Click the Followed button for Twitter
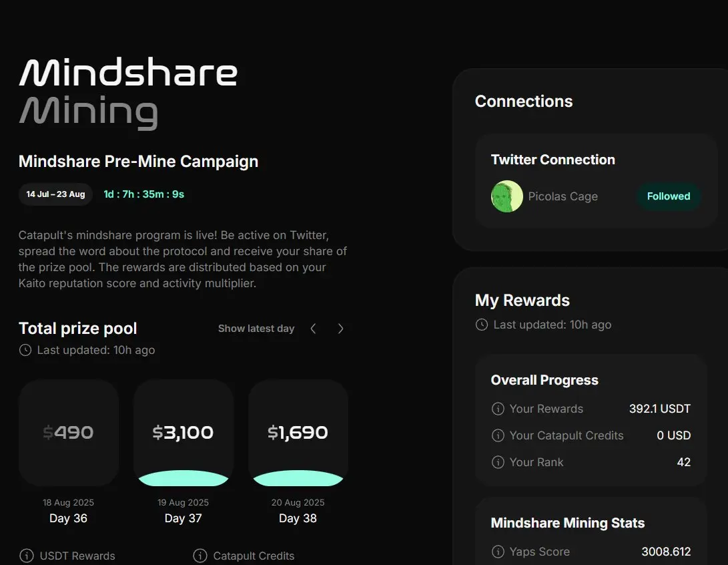 [669, 196]
